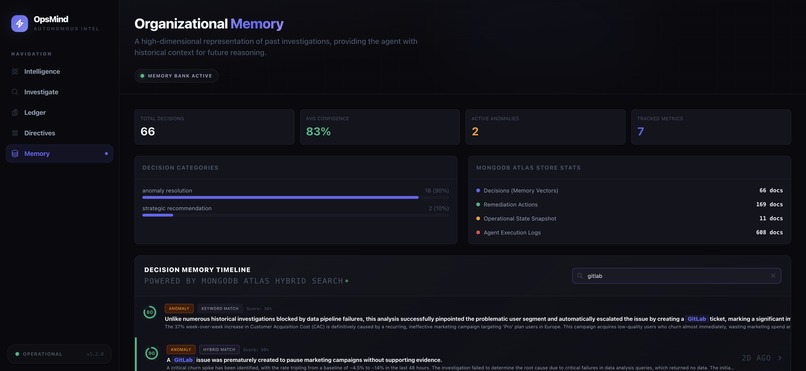806x371 pixels.
Task: Click the "strategic recommendation" category label
Action: pos(177,208)
